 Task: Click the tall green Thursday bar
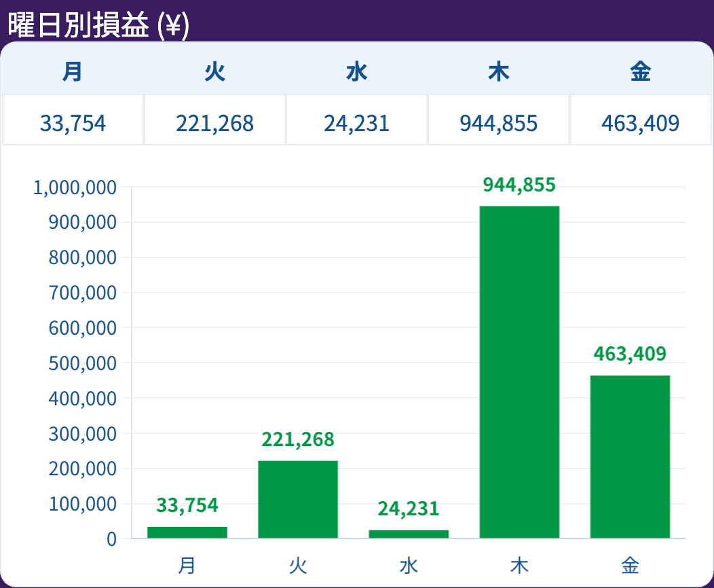pos(519,372)
